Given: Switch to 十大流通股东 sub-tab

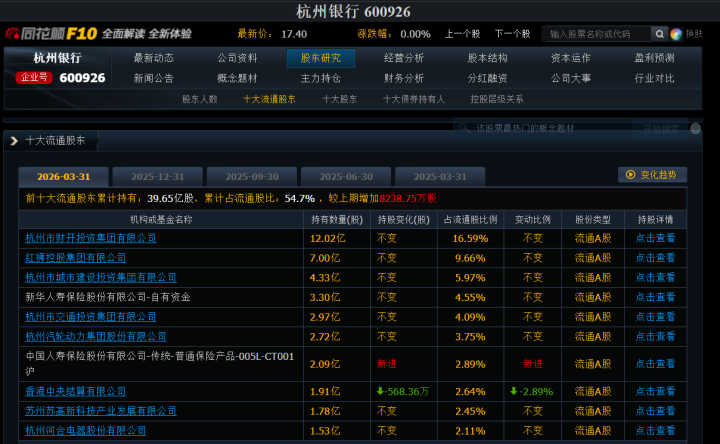Looking at the screenshot, I should (x=269, y=99).
